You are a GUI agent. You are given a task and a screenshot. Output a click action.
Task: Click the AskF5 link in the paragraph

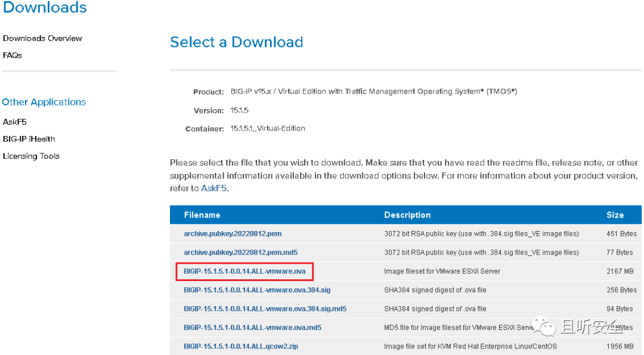[x=213, y=188]
